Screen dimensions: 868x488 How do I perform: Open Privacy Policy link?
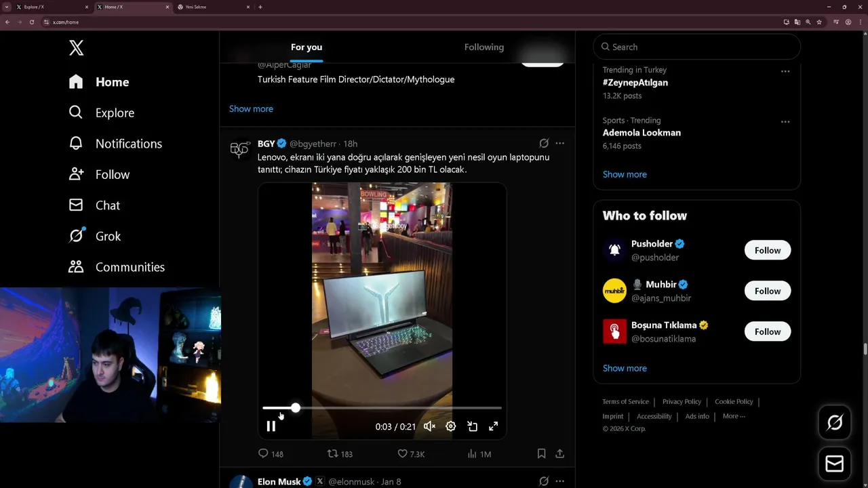(682, 401)
